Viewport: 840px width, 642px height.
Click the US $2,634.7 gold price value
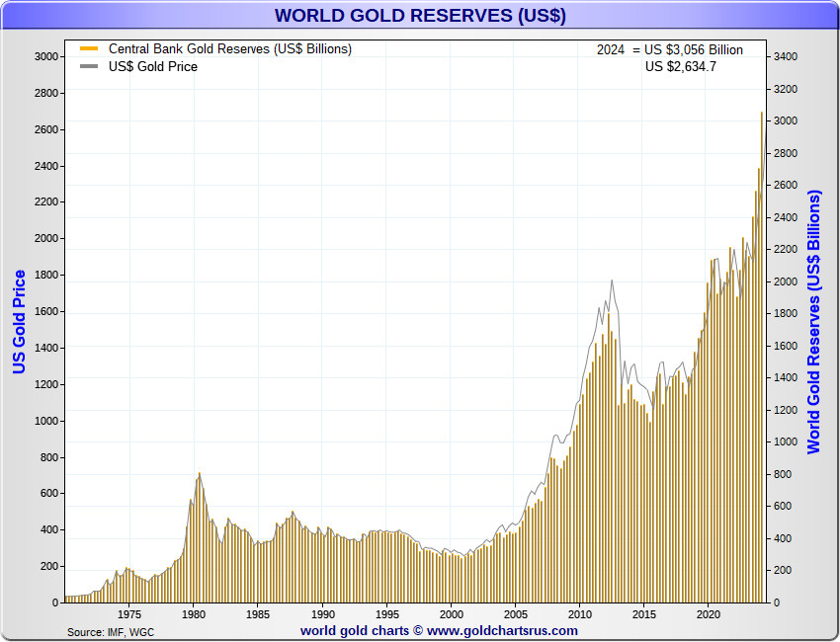[x=680, y=66]
